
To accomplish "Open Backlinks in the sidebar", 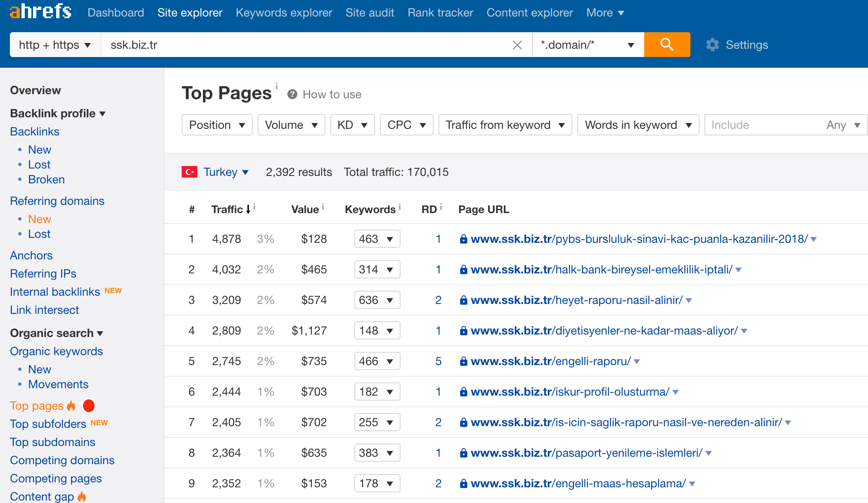I will [35, 131].
